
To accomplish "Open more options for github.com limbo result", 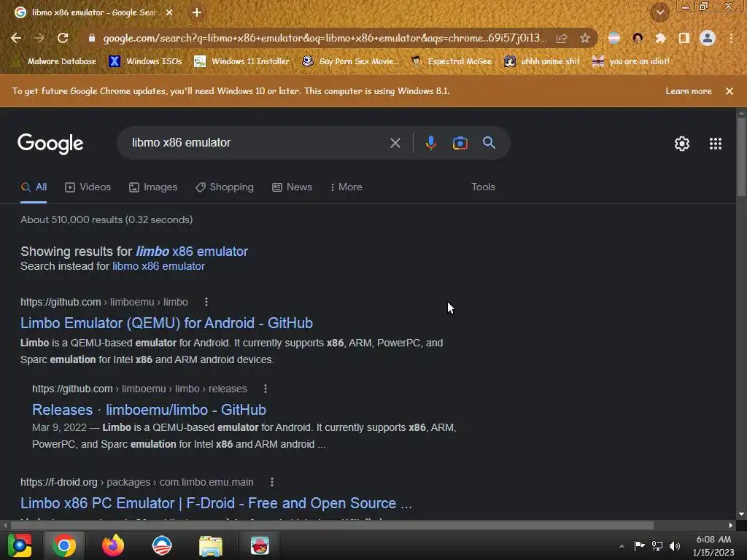I will click(206, 302).
